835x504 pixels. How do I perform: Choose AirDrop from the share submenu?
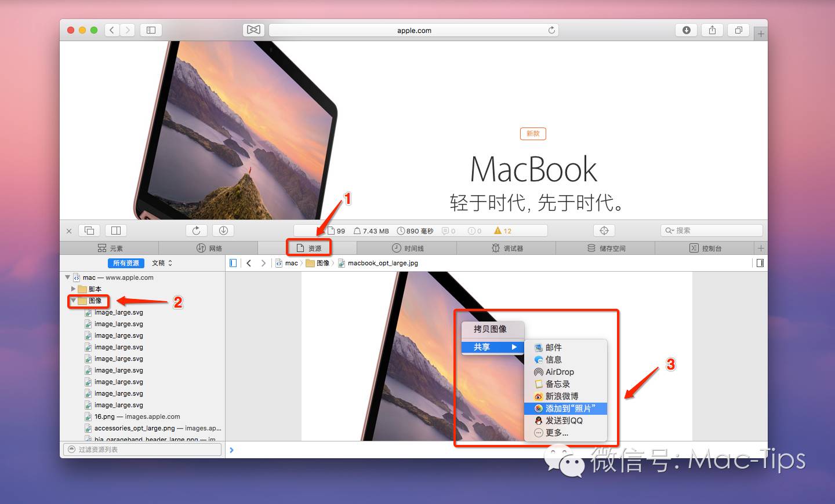coord(559,372)
